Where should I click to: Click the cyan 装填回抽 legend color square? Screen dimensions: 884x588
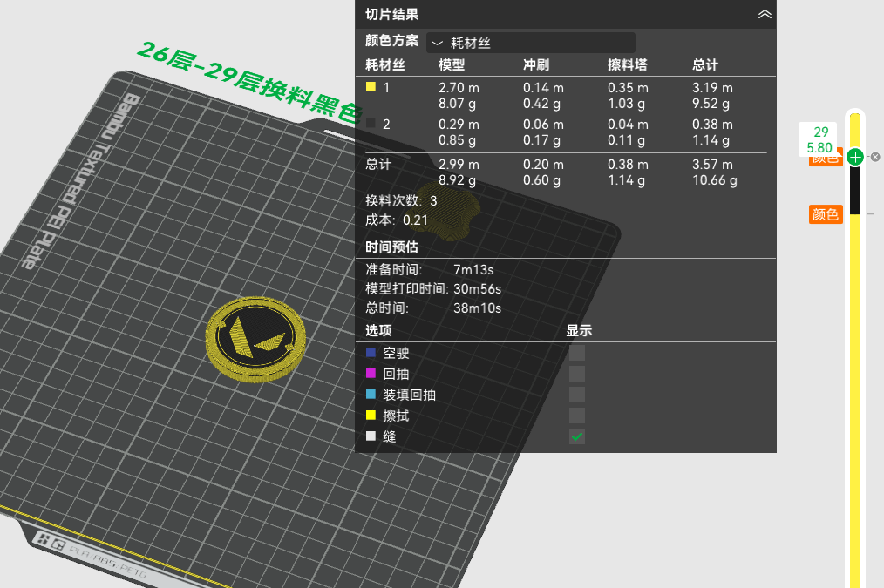371,395
